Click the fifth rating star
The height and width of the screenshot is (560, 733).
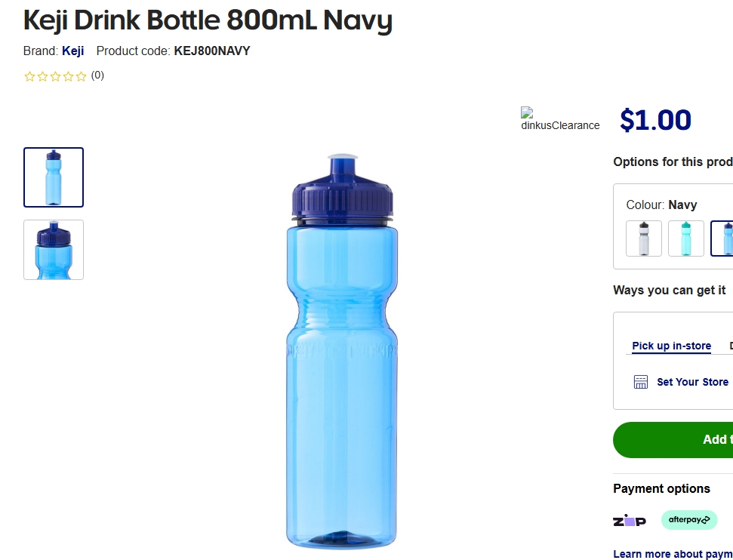[x=82, y=76]
